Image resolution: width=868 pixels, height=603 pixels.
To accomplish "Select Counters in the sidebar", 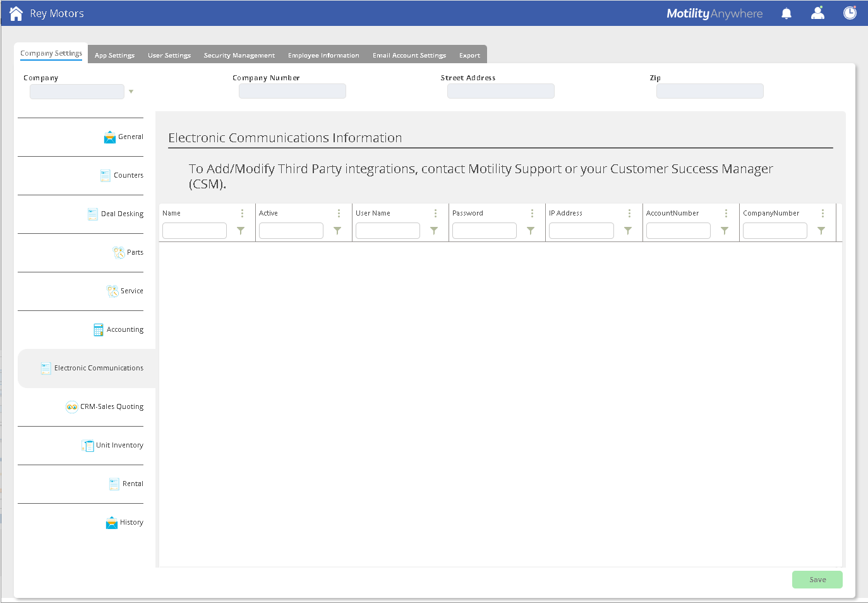I will click(x=128, y=176).
